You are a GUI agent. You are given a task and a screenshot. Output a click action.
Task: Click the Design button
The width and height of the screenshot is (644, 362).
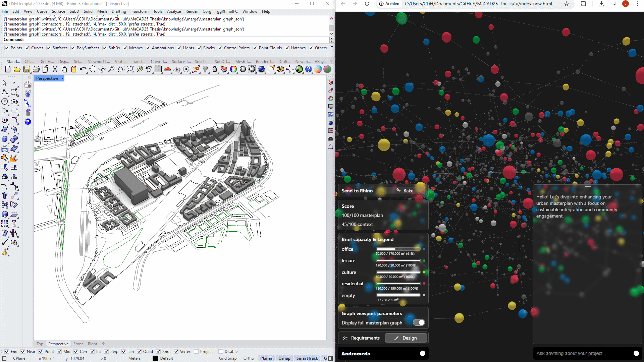tap(406, 338)
